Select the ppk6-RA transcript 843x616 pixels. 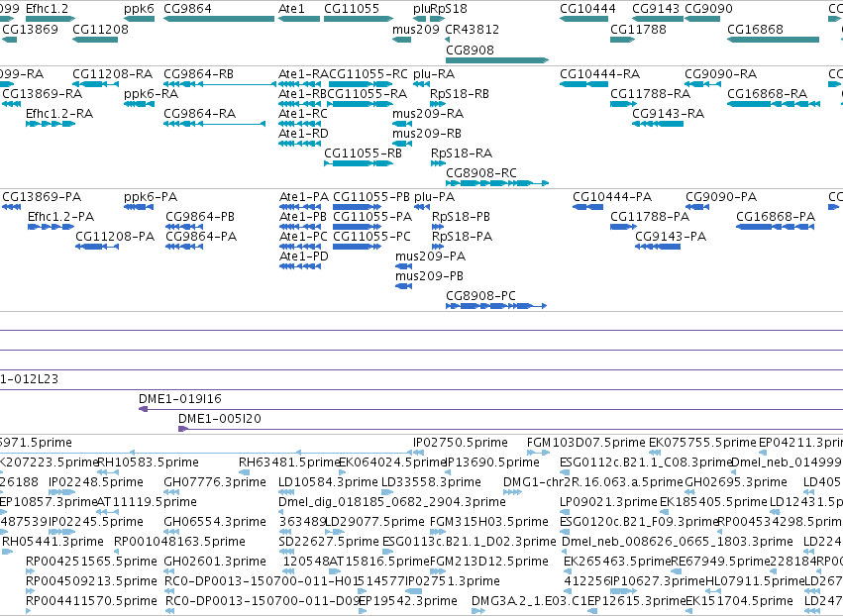[139, 104]
